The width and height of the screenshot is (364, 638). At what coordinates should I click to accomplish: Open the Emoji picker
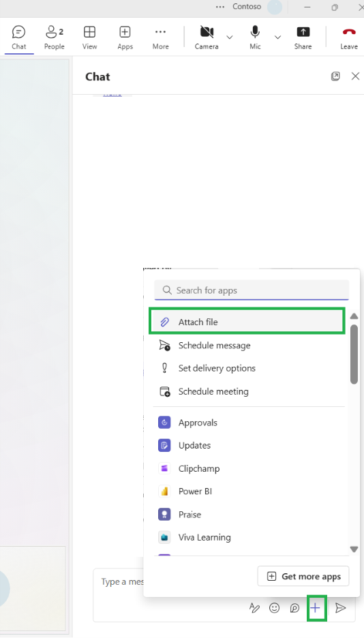275,608
